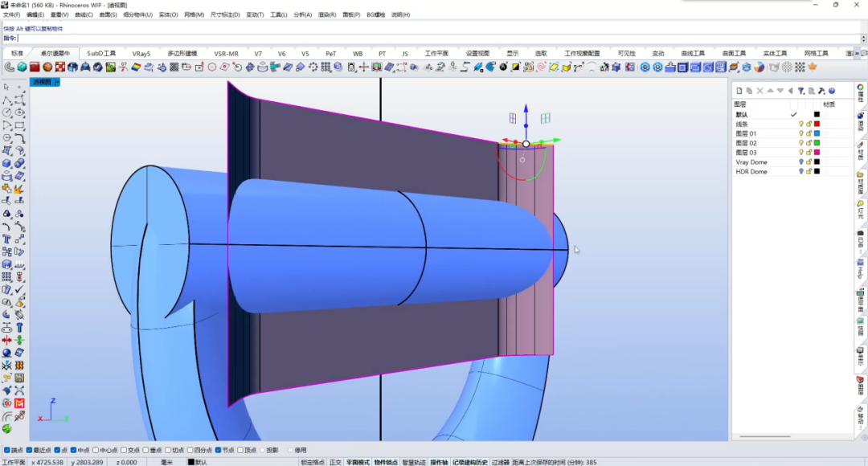
Task: Click the multicolor pie sphere icon
Action: (759, 67)
